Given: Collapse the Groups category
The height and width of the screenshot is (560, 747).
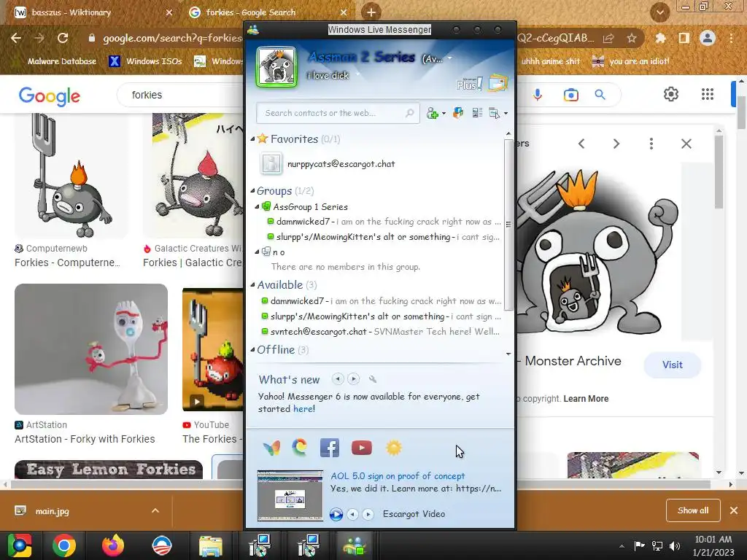Looking at the screenshot, I should click(x=253, y=191).
